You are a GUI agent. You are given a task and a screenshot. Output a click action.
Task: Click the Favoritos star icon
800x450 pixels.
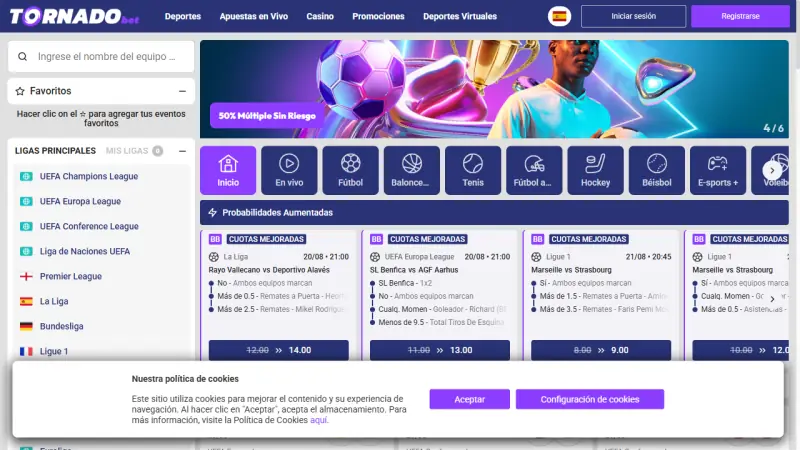[20, 91]
